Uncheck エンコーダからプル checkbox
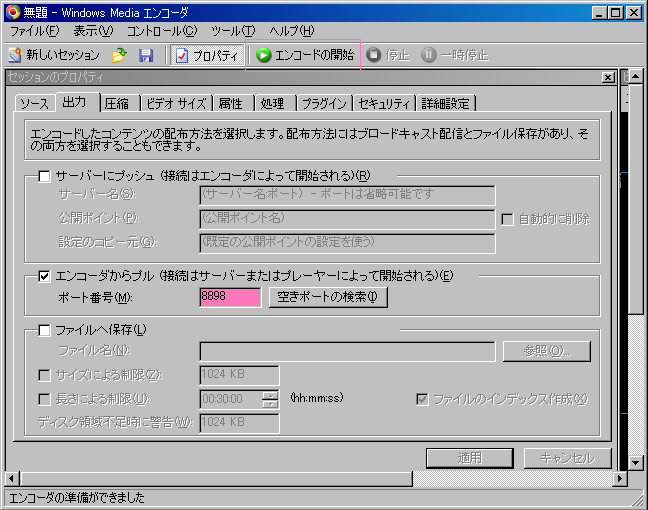Screen dimensions: 648x510 pos(44,276)
